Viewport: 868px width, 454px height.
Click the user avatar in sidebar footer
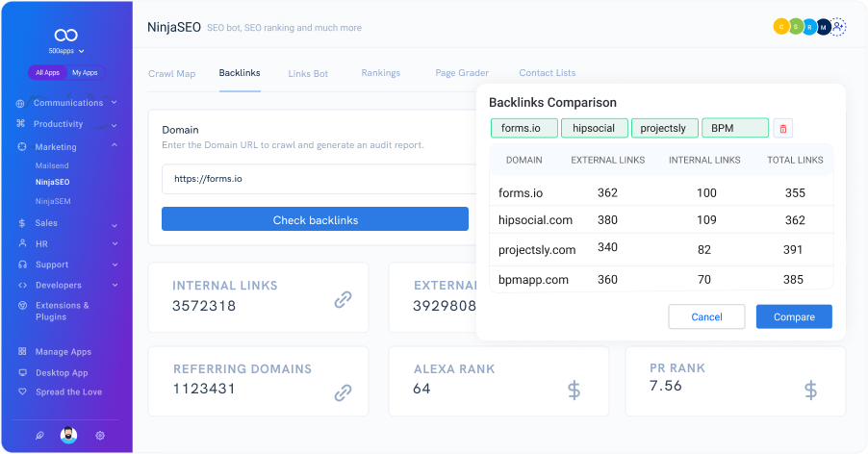pos(68,435)
